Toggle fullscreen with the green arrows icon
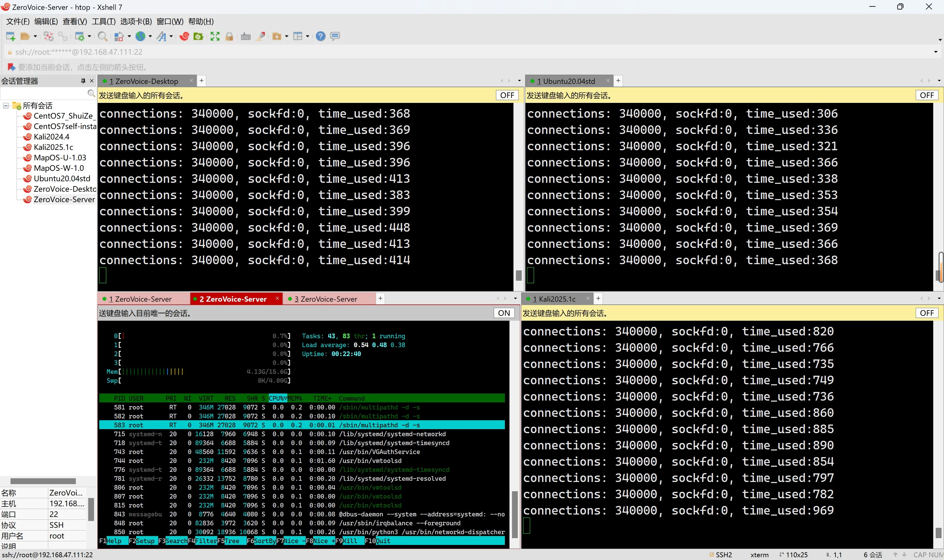This screenshot has width=944, height=560. pos(215,36)
